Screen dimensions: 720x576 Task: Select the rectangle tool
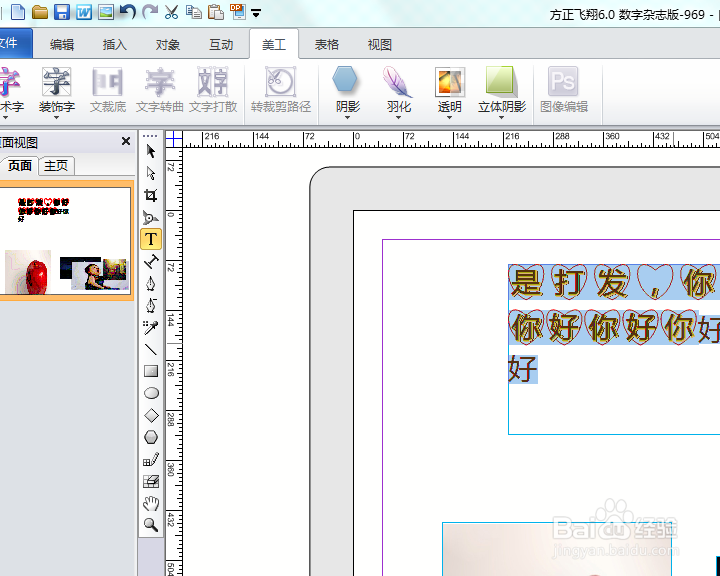pyautogui.click(x=151, y=371)
